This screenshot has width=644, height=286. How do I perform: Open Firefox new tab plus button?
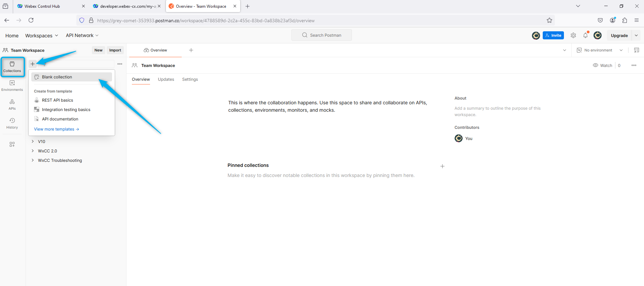248,6
